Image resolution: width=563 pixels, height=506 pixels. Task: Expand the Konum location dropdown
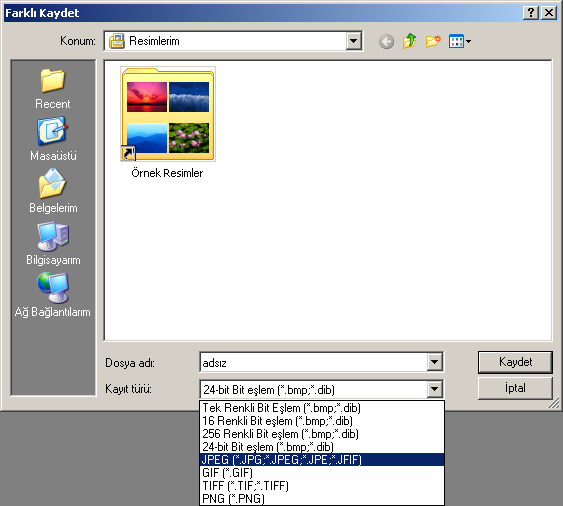pos(354,41)
